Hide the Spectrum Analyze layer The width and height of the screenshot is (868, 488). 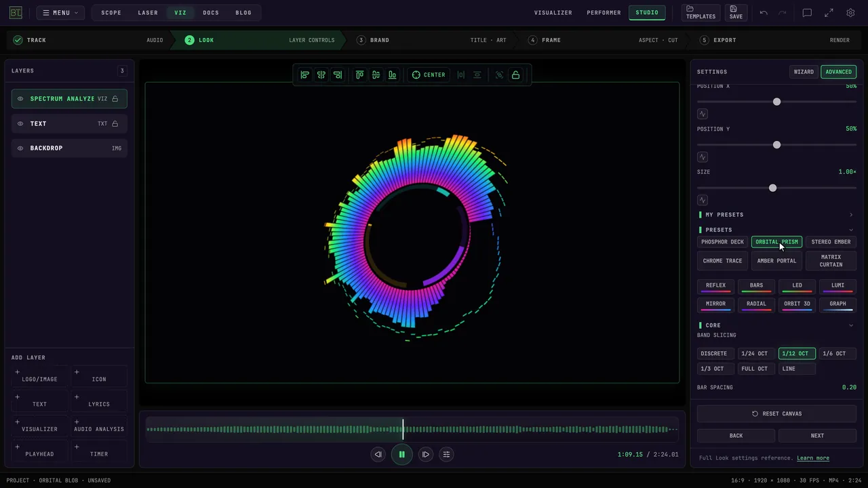(20, 99)
